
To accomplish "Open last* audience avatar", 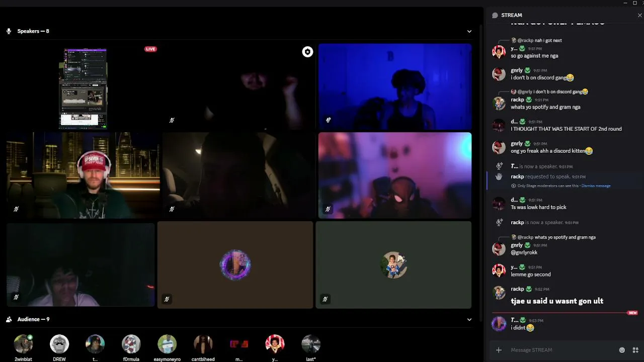I will (311, 344).
